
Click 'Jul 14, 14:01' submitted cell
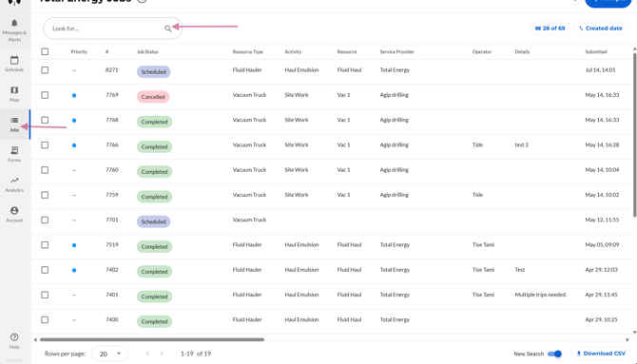pyautogui.click(x=600, y=70)
